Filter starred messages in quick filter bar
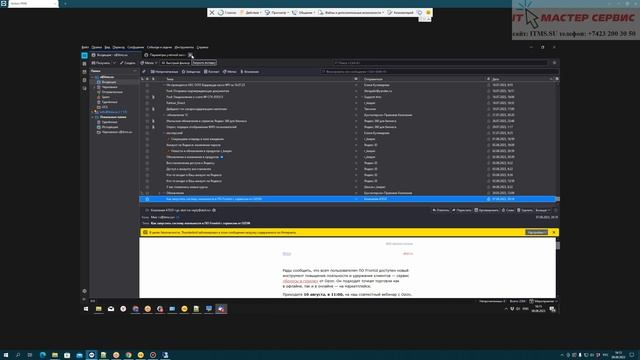Viewport: 640px width, 360px height. 191,71
